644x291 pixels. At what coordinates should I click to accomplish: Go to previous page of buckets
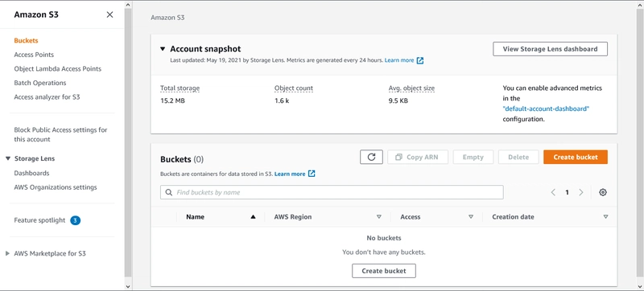click(553, 192)
